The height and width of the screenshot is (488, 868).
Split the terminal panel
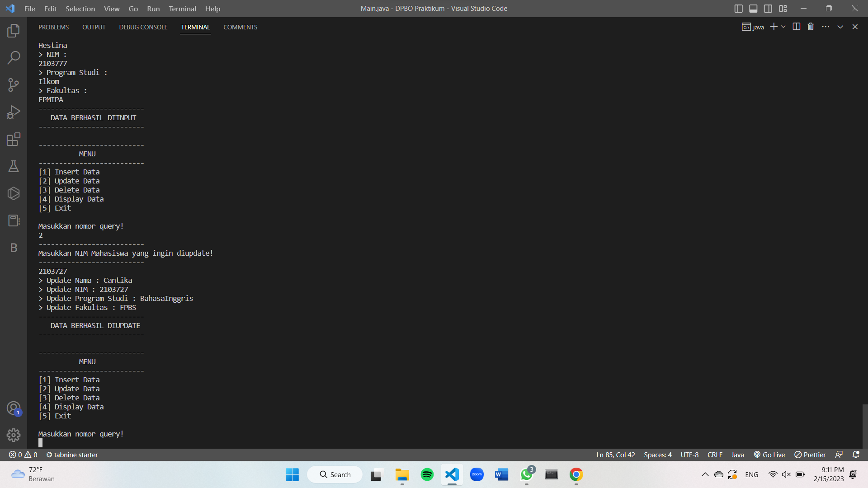[x=797, y=27]
